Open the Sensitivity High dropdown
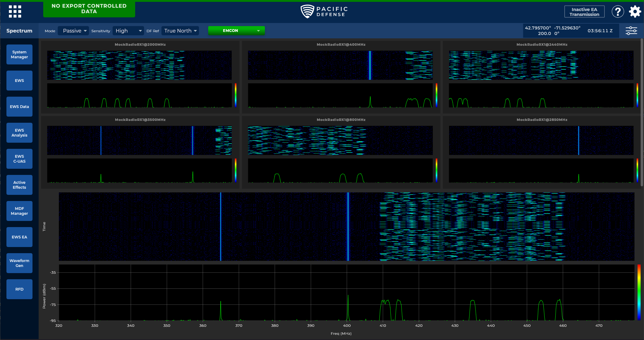 [128, 31]
